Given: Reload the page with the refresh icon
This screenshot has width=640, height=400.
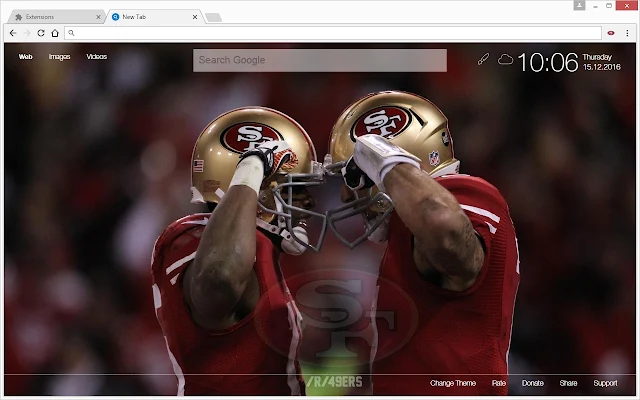Looking at the screenshot, I should pyautogui.click(x=41, y=33).
